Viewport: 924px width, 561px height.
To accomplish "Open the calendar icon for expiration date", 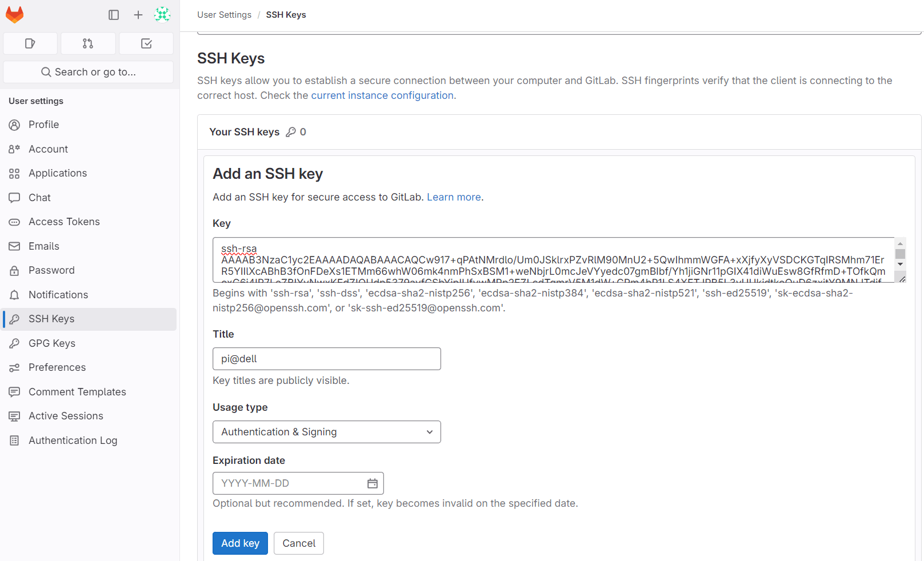I will 372,483.
